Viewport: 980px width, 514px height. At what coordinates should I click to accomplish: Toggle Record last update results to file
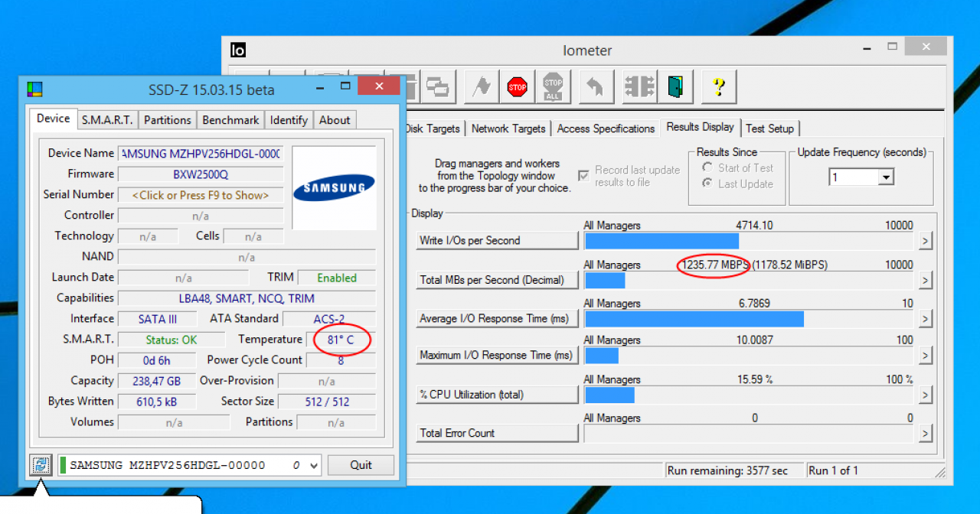click(x=584, y=175)
